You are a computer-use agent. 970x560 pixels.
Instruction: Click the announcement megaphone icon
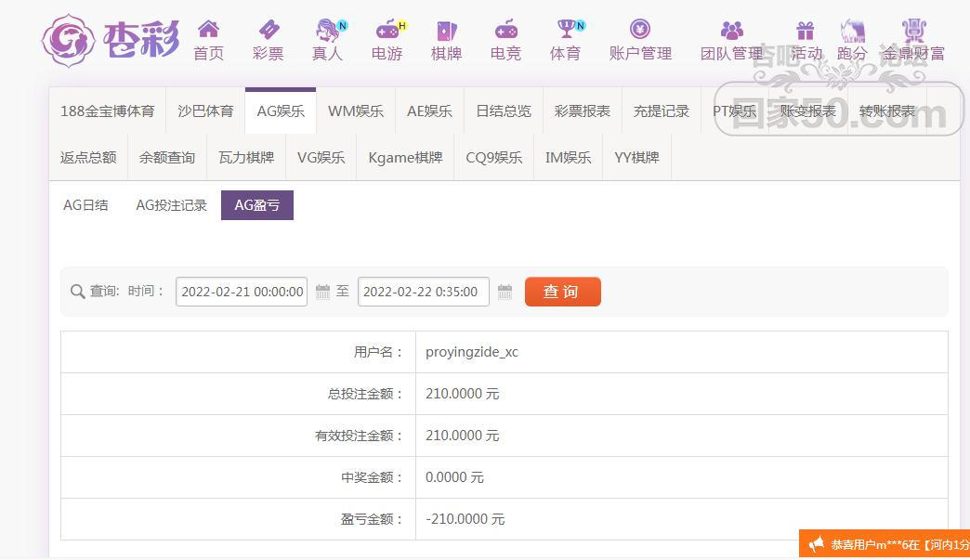pyautogui.click(x=817, y=544)
